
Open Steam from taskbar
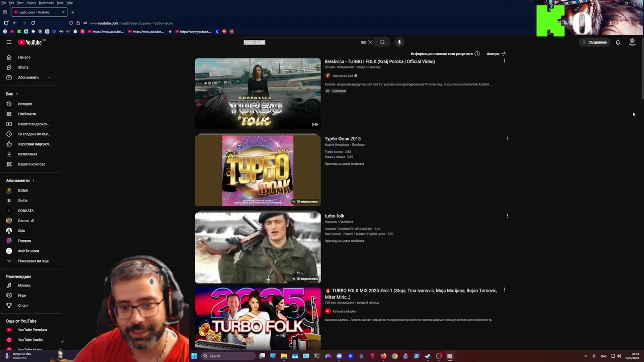coord(428,356)
